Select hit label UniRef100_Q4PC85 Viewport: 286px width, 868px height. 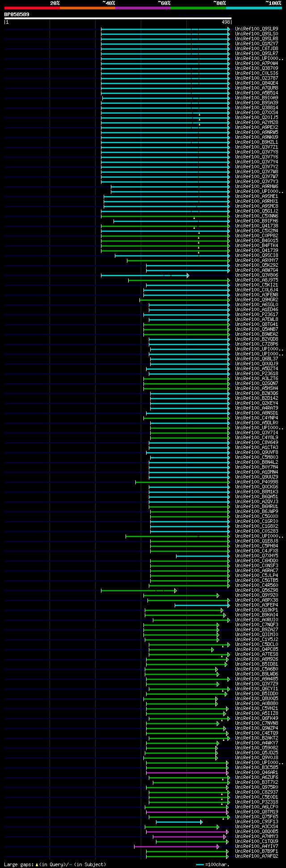tap(257, 649)
